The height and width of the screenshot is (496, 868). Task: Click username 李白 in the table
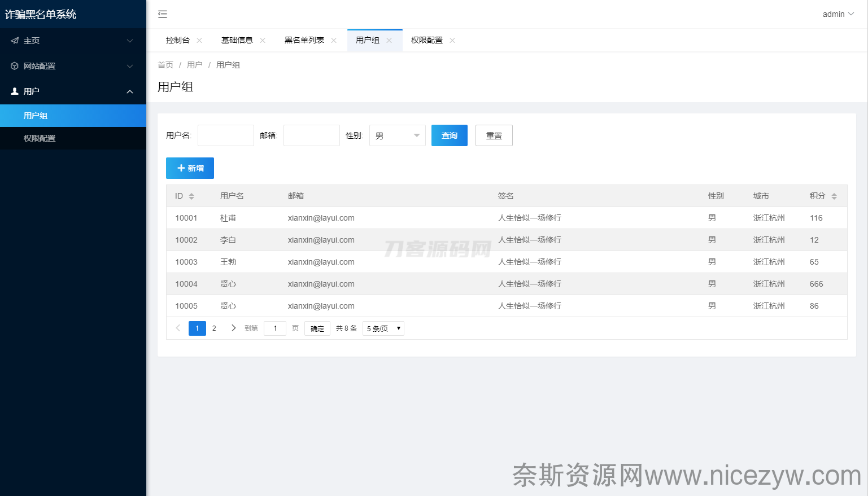(x=228, y=240)
